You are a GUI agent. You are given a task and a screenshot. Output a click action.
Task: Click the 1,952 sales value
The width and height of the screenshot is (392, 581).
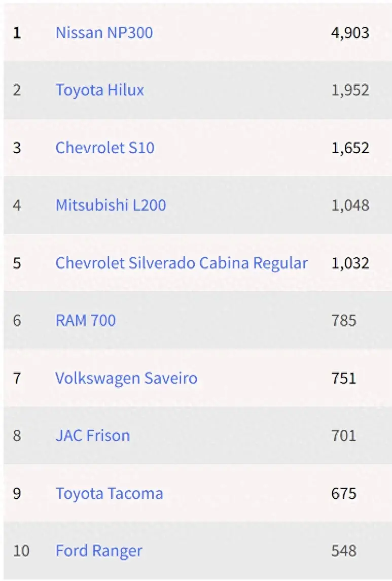(350, 90)
